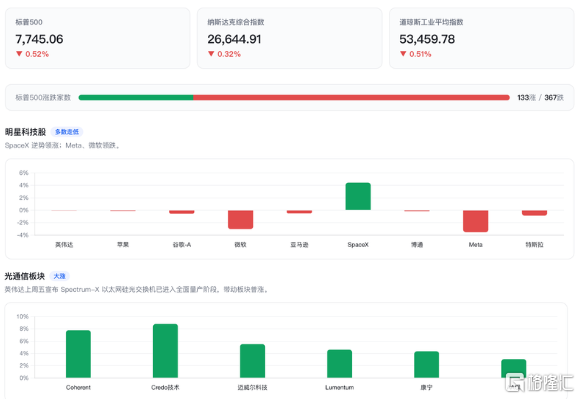Click the green SpaceX bar in the chart
This screenshot has width=580, height=399.
(x=358, y=196)
